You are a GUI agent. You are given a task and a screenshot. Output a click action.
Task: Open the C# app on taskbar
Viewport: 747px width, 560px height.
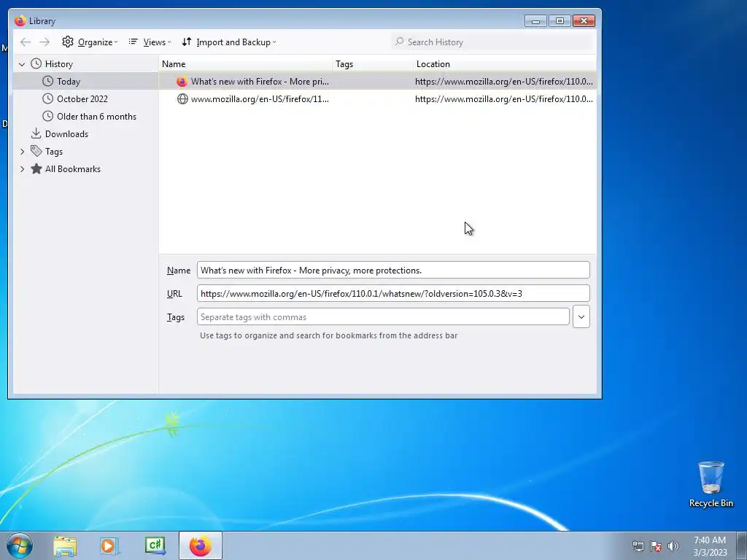point(155,546)
